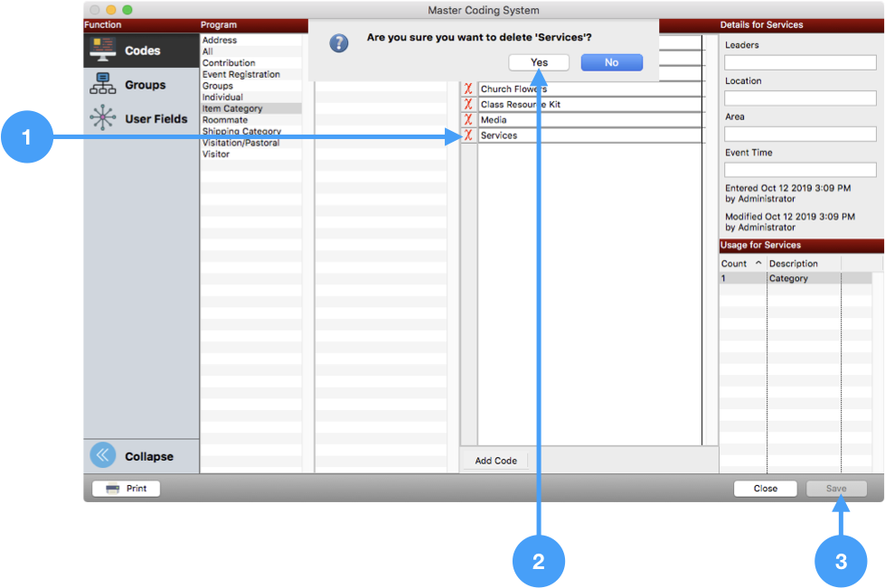The height and width of the screenshot is (588, 885).
Task: Click the delete X next to Media
Action: tap(468, 120)
